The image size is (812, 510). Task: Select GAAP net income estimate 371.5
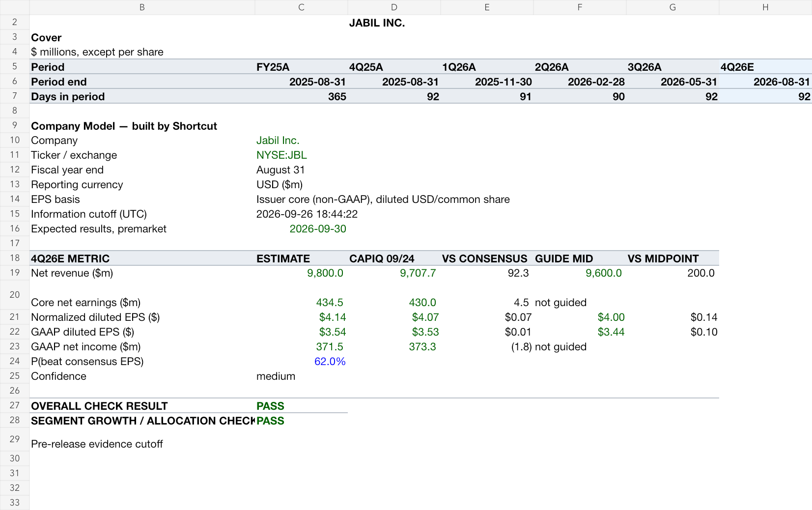tap(301, 347)
